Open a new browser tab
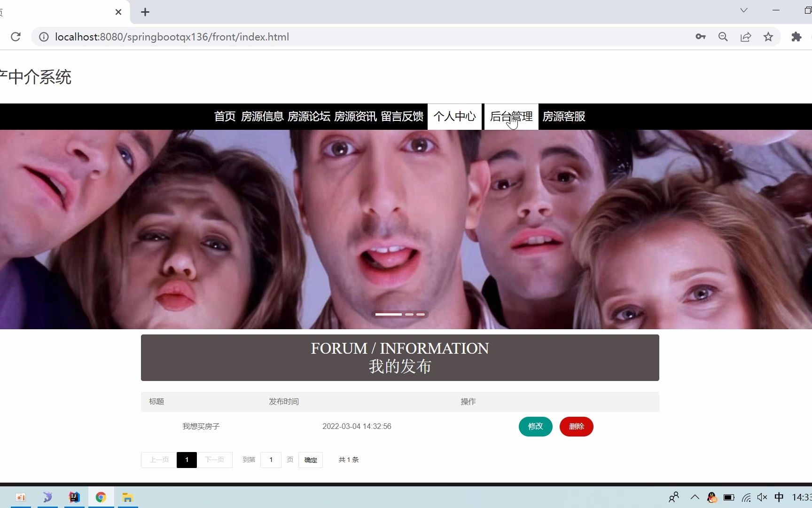Image resolution: width=812 pixels, height=508 pixels. click(145, 12)
